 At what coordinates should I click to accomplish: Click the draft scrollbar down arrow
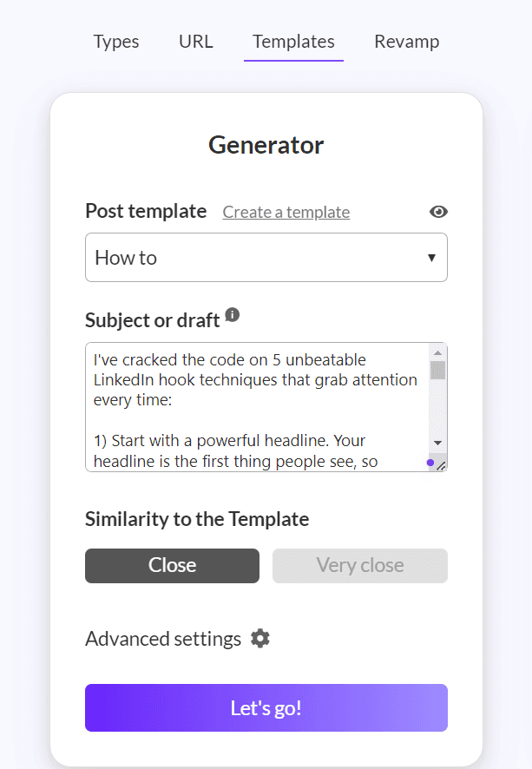click(438, 443)
